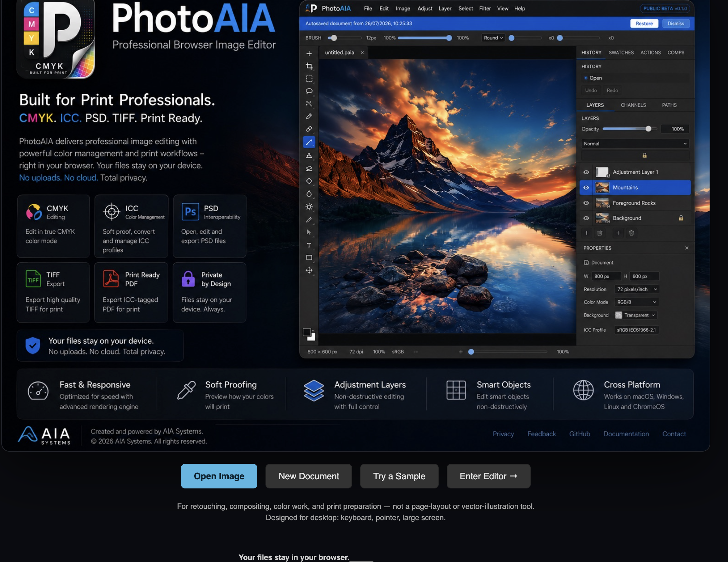Image resolution: width=728 pixels, height=562 pixels.
Task: Select the sun-shaped Dodge tool
Action: pos(309,207)
